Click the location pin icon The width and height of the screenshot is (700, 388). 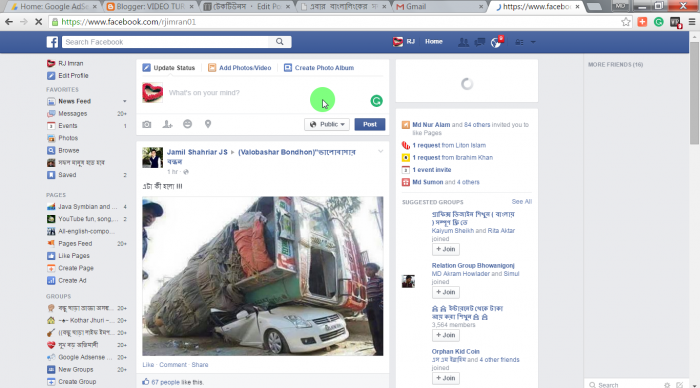tap(208, 124)
